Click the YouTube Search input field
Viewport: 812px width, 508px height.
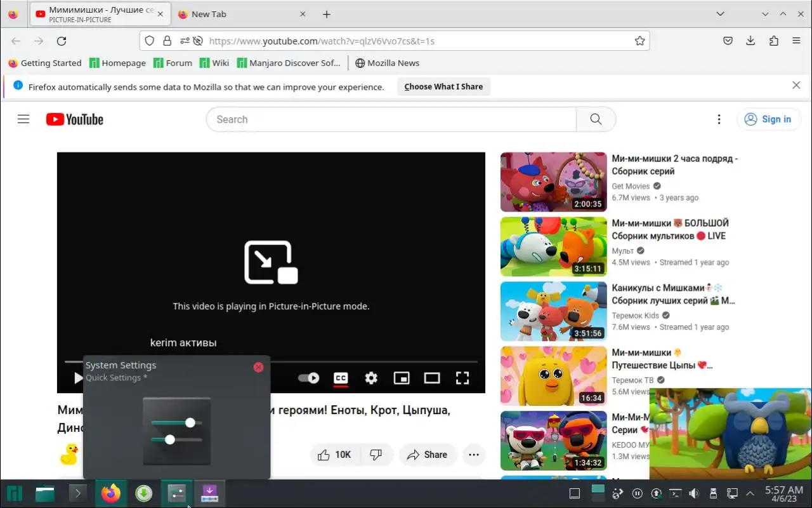[391, 119]
